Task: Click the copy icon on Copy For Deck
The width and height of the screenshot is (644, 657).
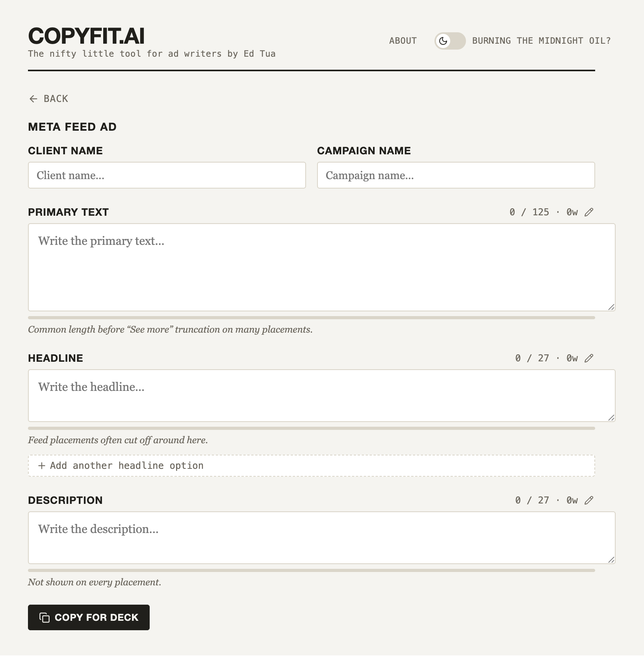Action: point(45,618)
